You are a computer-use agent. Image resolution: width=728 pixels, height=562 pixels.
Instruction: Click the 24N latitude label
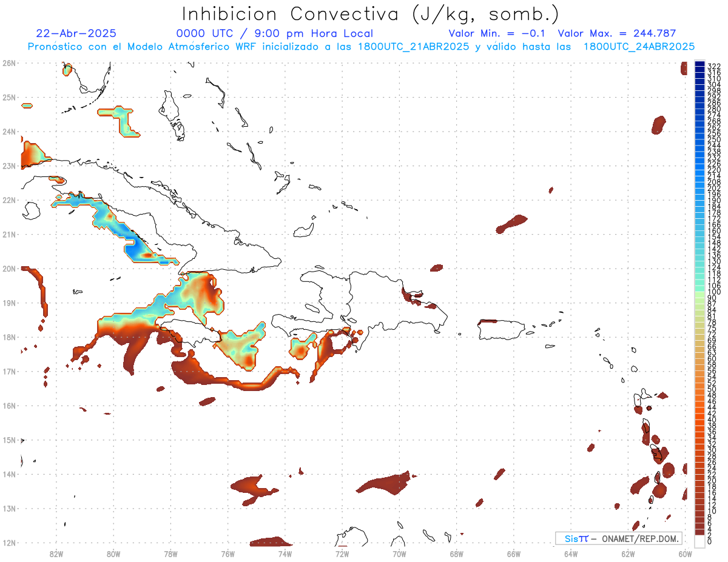(x=8, y=132)
